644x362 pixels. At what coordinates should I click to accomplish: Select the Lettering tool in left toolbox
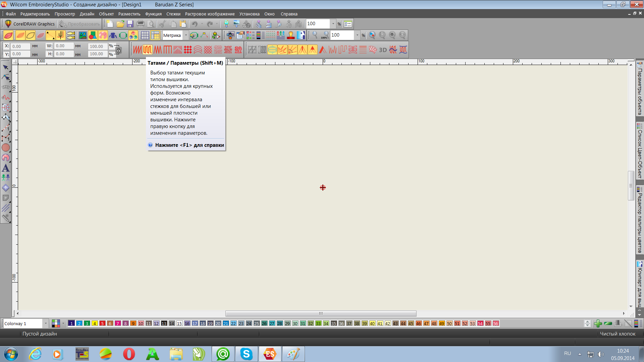click(6, 168)
